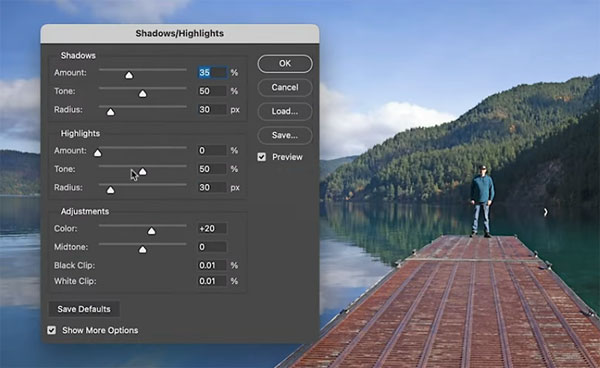
Task: Click the Highlights Tone value field
Action: [x=212, y=169]
